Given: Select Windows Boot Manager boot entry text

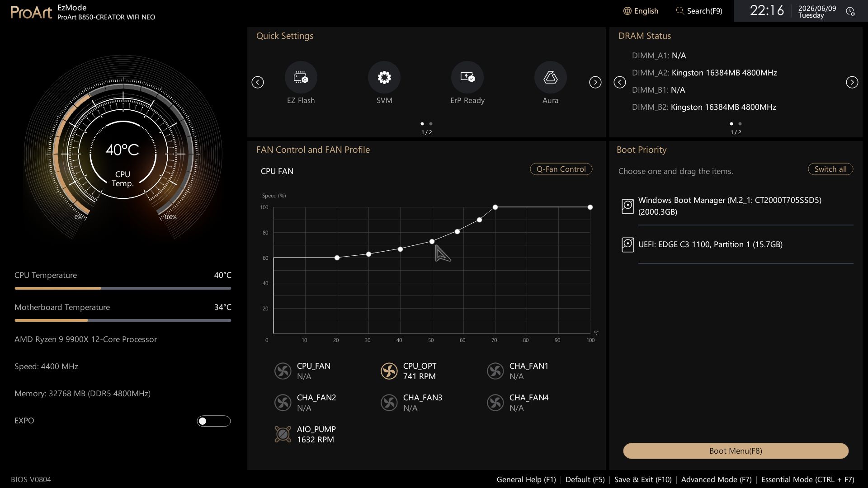Looking at the screenshot, I should click(x=730, y=206).
